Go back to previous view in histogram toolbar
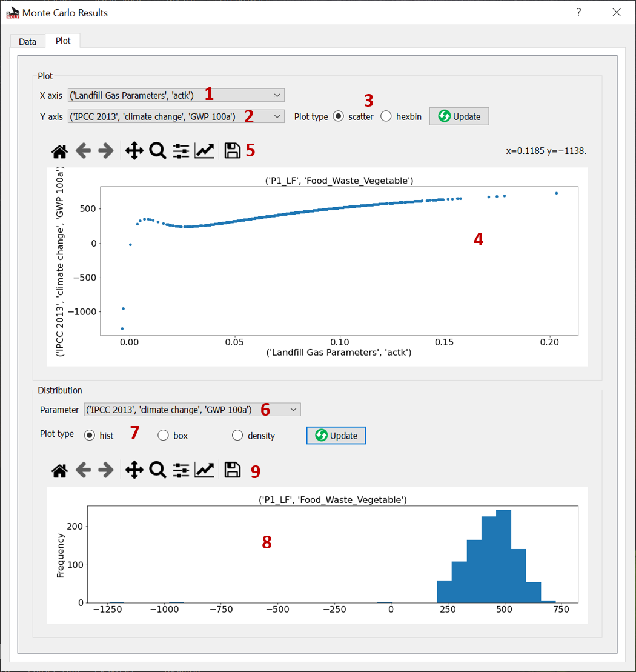This screenshot has height=672, width=636. click(x=83, y=470)
